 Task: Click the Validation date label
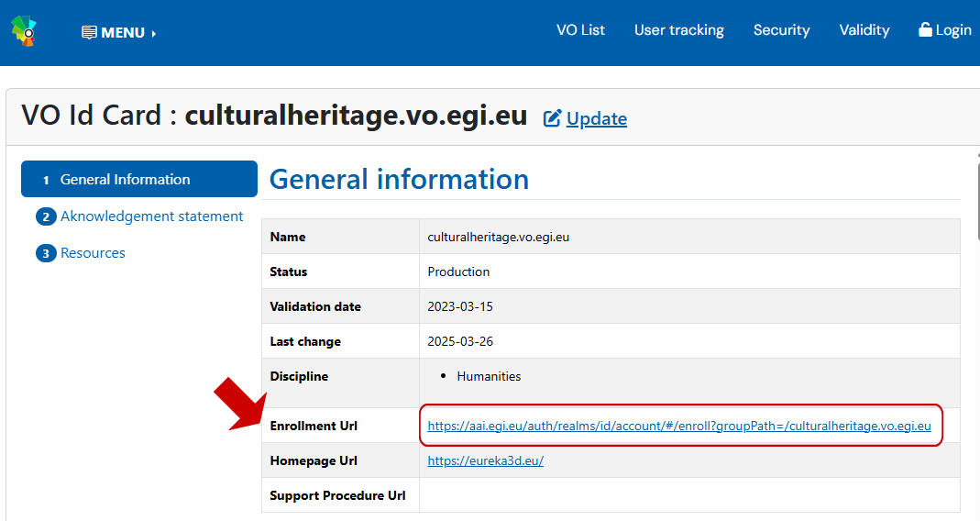click(315, 307)
